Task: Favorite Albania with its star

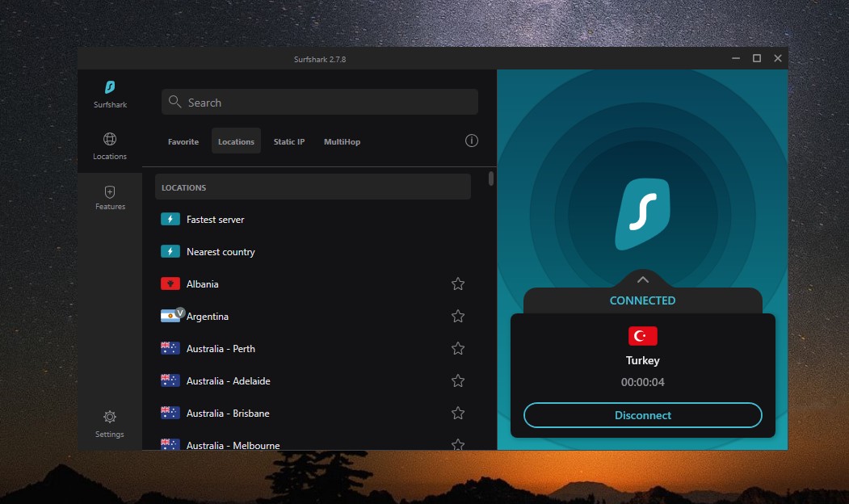Action: [x=458, y=283]
